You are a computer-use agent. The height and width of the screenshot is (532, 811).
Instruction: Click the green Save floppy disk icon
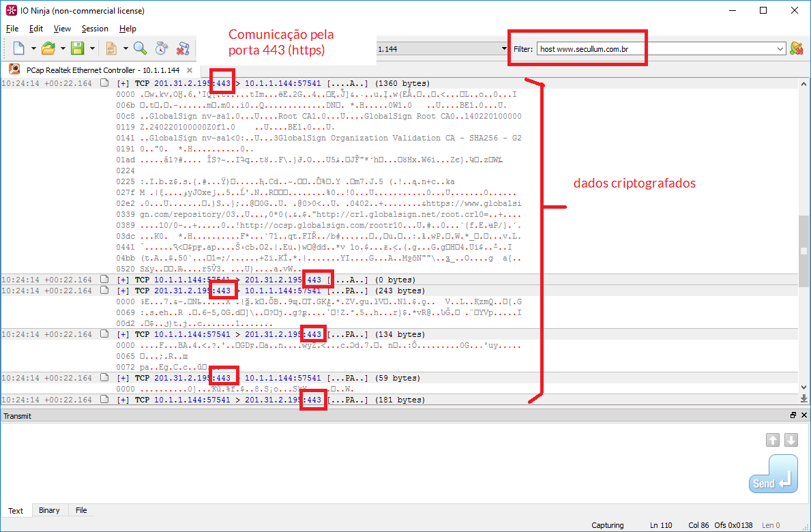(77, 48)
